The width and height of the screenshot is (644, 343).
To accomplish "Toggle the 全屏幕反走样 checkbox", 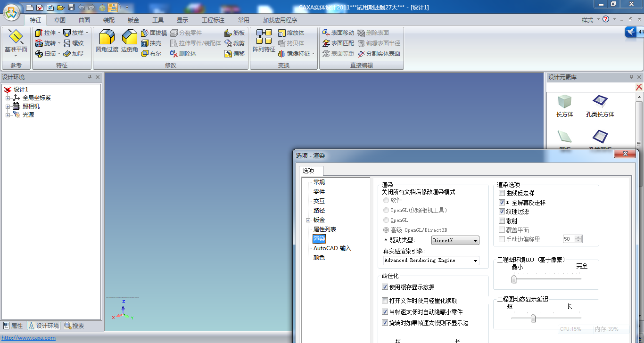I will point(502,203).
